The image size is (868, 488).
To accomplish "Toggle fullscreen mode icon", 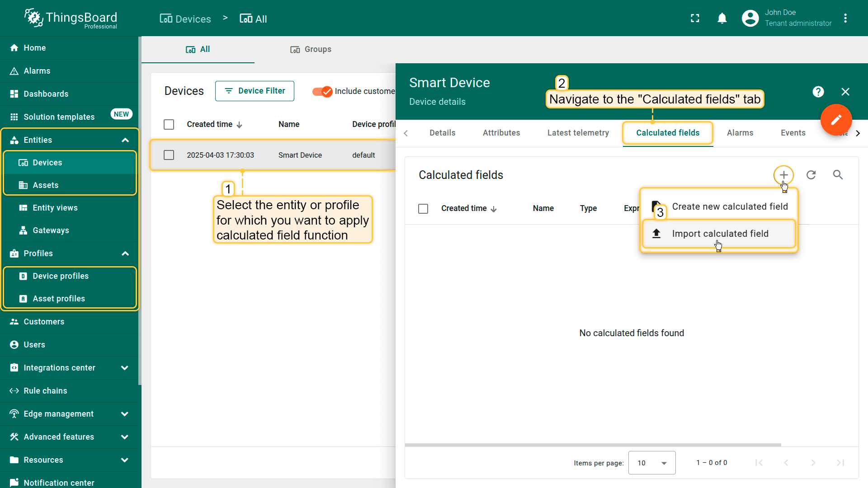I will [x=695, y=19].
